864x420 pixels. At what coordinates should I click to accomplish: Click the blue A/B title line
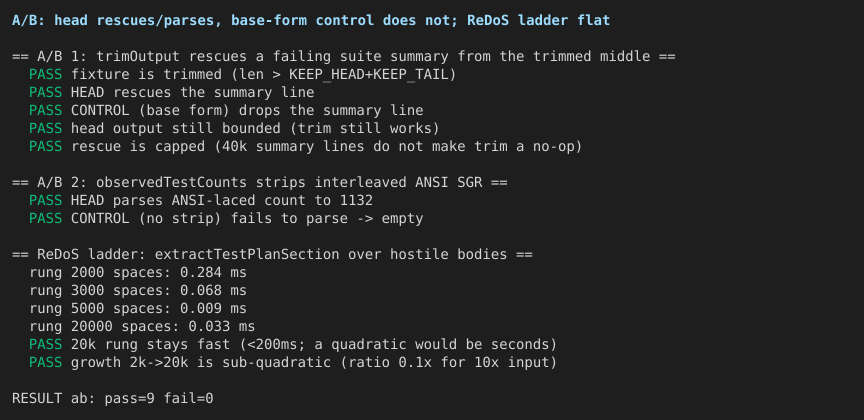coord(311,20)
